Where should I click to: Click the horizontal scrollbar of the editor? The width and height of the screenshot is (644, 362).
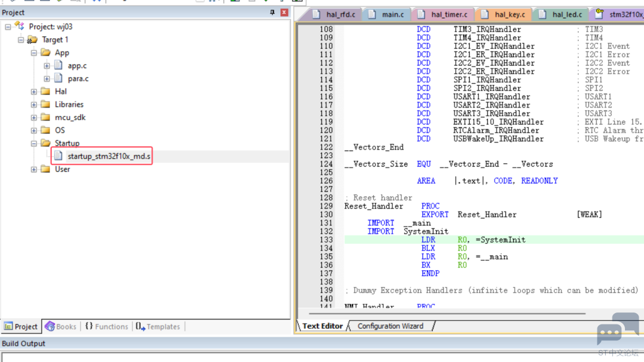(447, 314)
